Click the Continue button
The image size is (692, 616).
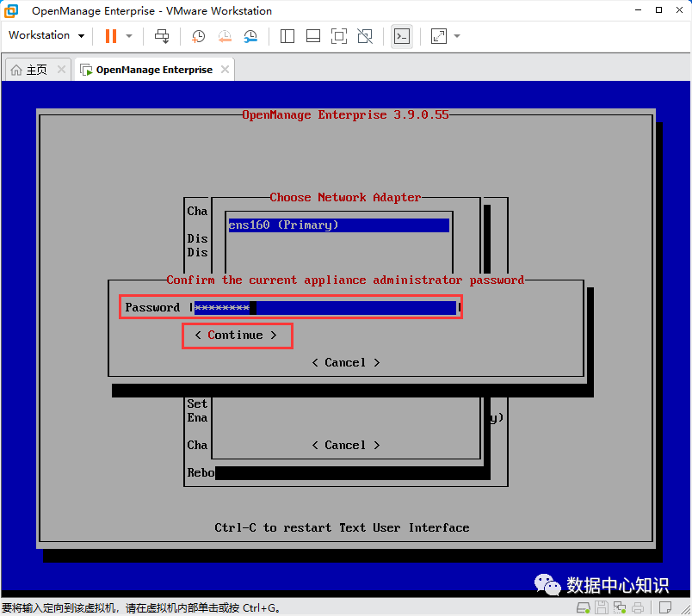[x=236, y=336]
